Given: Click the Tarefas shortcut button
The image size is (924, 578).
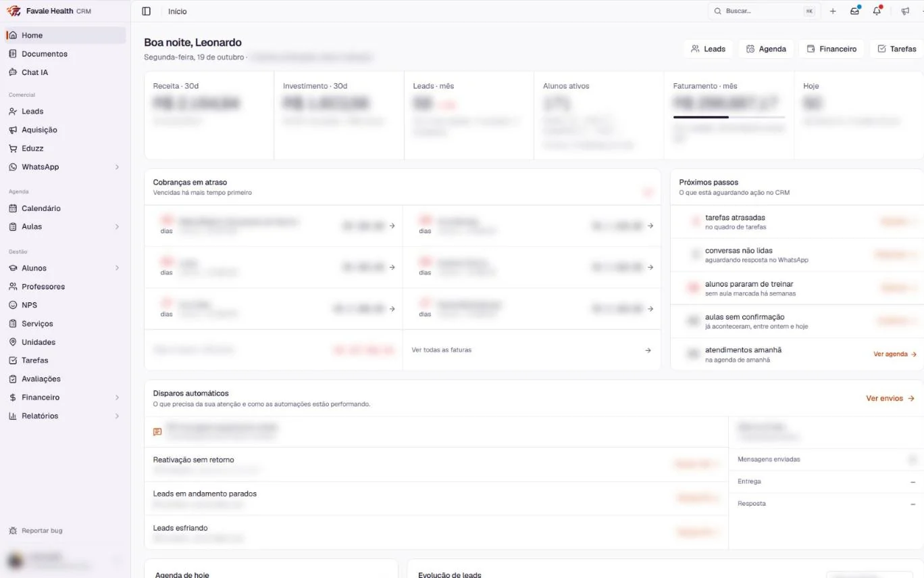Looking at the screenshot, I should click(896, 49).
